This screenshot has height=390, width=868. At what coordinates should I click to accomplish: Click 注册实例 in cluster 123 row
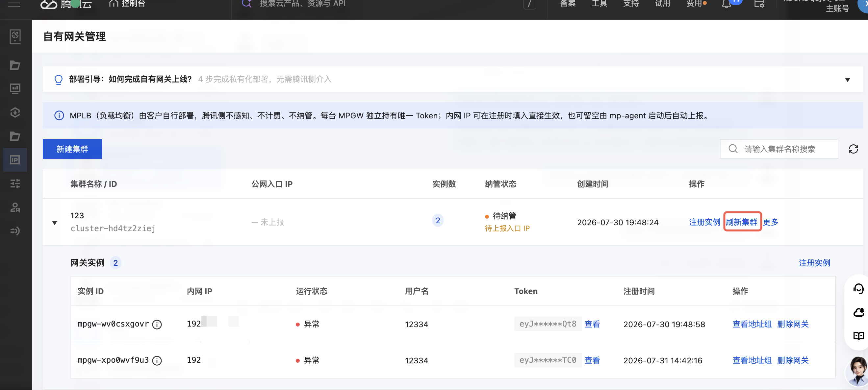coord(704,222)
